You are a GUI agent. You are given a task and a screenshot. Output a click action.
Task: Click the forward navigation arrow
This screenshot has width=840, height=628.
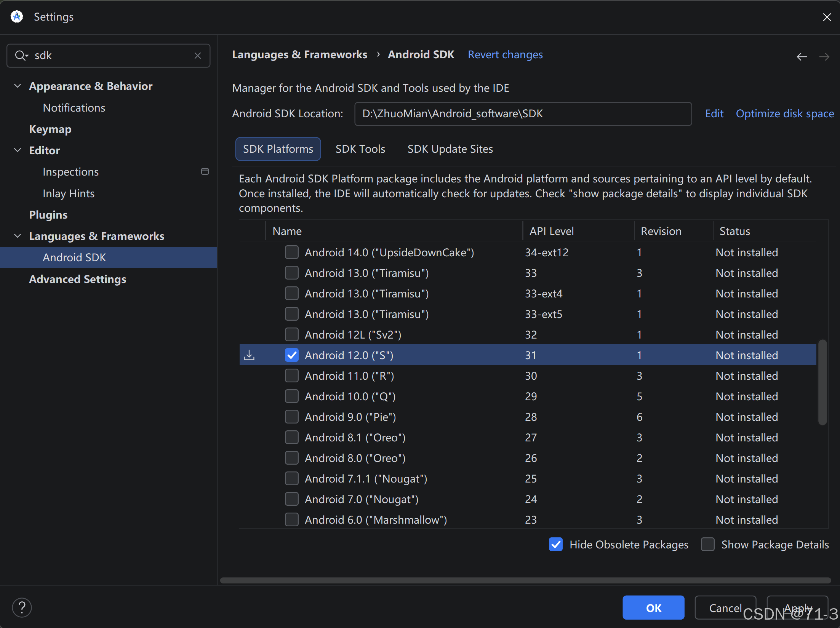click(x=824, y=57)
